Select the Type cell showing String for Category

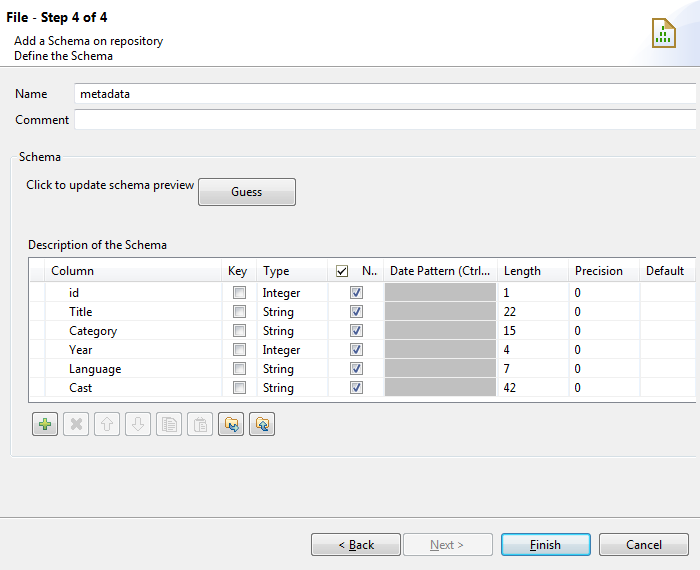tap(292, 331)
